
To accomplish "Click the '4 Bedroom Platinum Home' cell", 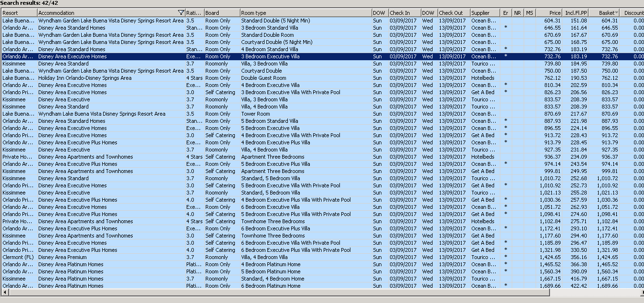I will click(271, 264).
